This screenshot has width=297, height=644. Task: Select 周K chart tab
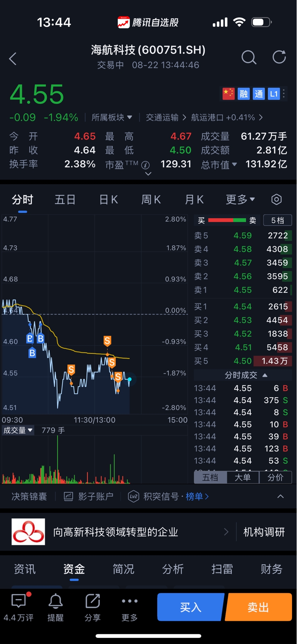[x=151, y=200]
